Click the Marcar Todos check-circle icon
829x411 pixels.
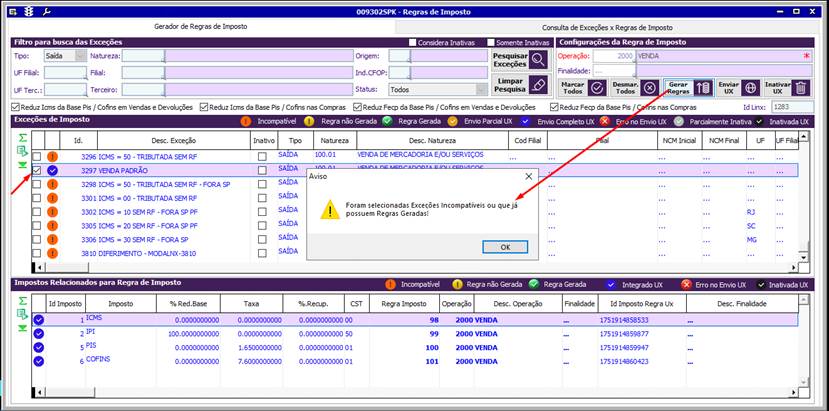[x=597, y=88]
